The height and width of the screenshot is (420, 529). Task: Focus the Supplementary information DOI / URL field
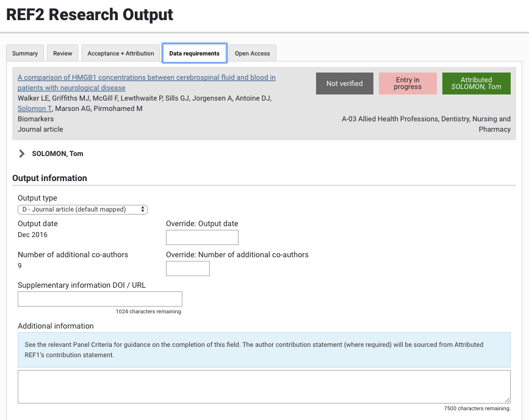coord(100,299)
